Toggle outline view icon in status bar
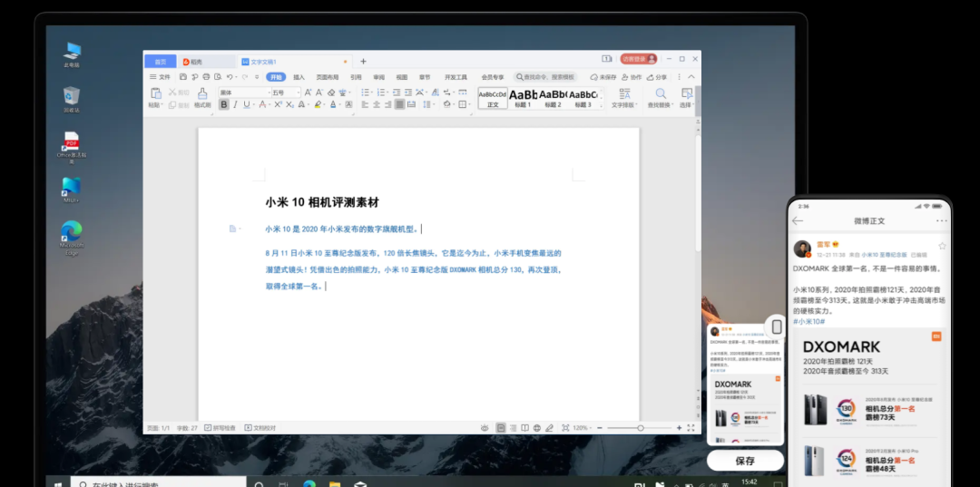The image size is (980, 487). (513, 428)
